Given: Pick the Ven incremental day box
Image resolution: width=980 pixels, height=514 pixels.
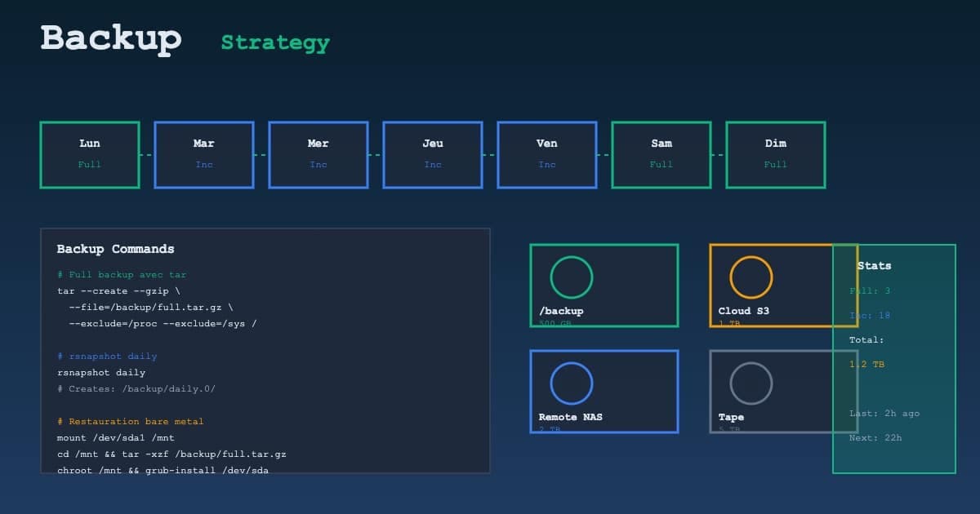Looking at the screenshot, I should [547, 155].
